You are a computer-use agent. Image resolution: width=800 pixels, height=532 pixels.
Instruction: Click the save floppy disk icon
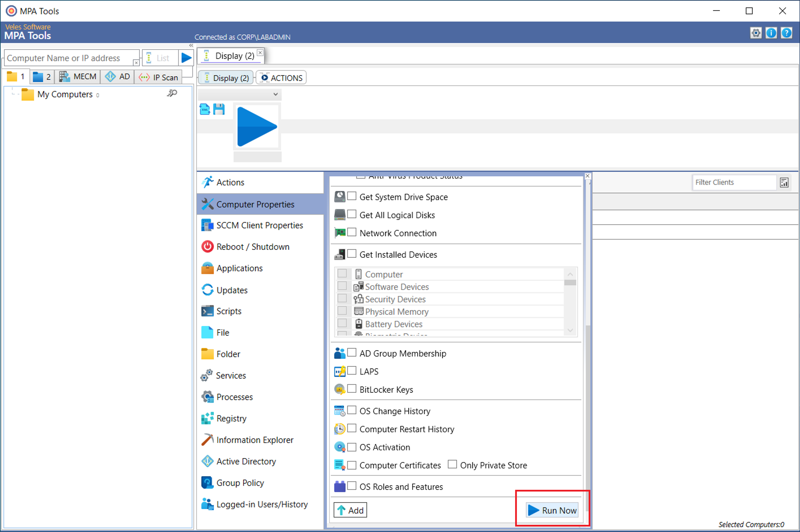click(x=219, y=109)
